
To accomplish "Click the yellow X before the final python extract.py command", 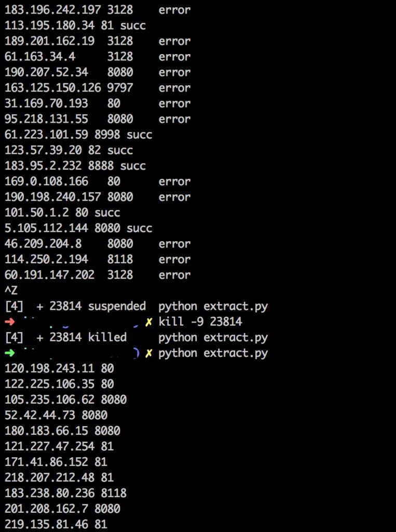I will [149, 353].
